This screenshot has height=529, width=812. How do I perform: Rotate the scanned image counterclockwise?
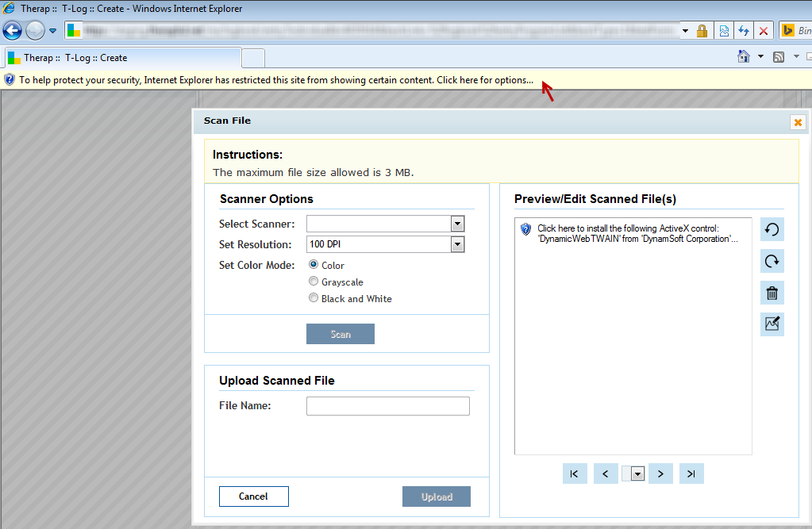771,229
